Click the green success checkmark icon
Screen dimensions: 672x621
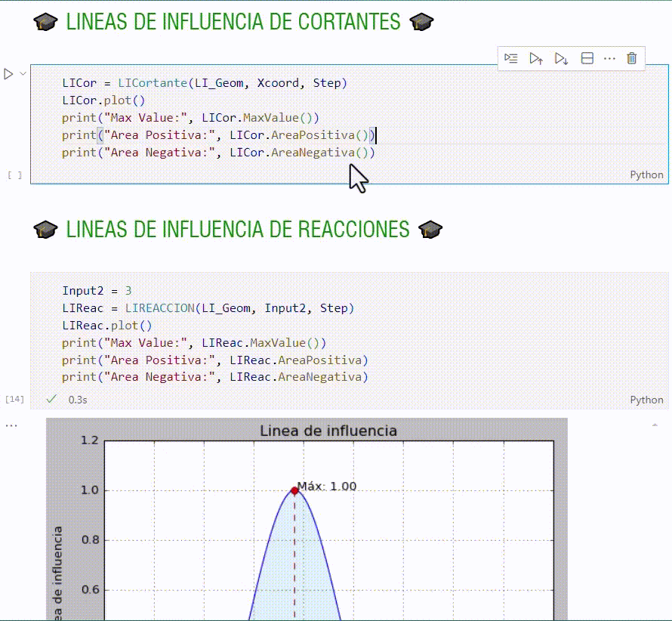(x=51, y=399)
